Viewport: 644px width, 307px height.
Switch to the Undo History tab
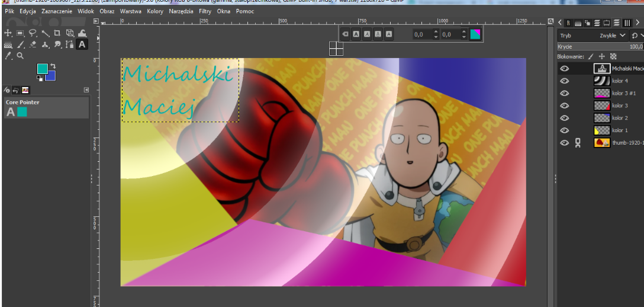click(x=15, y=90)
